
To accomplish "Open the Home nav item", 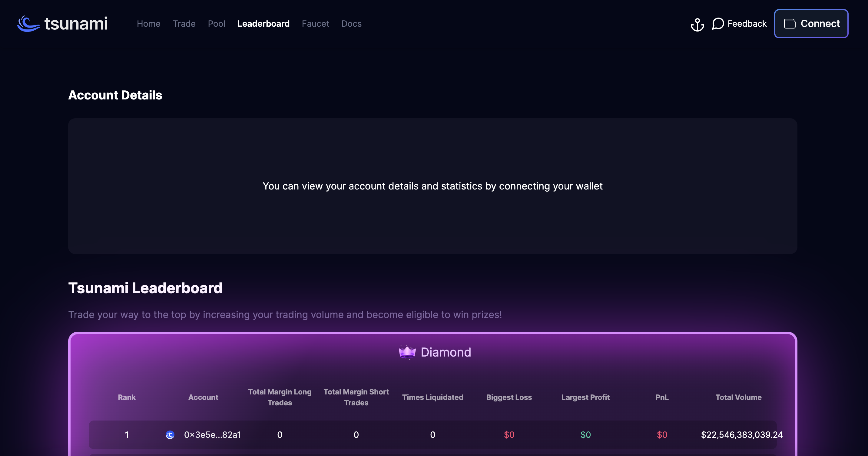I will point(149,24).
